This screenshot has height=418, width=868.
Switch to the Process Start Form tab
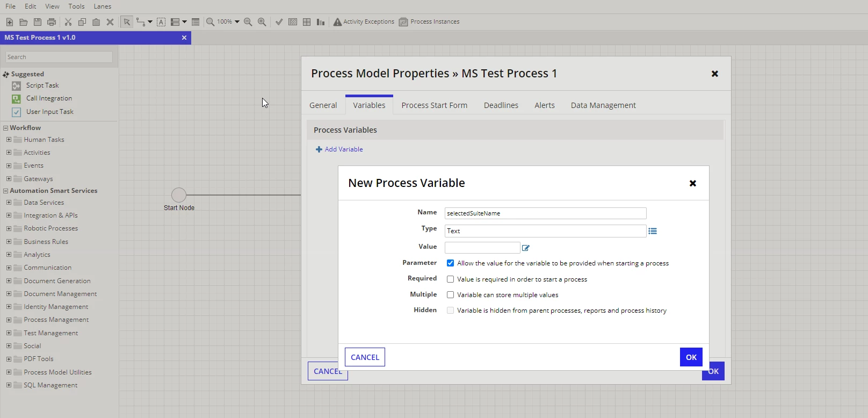point(435,105)
